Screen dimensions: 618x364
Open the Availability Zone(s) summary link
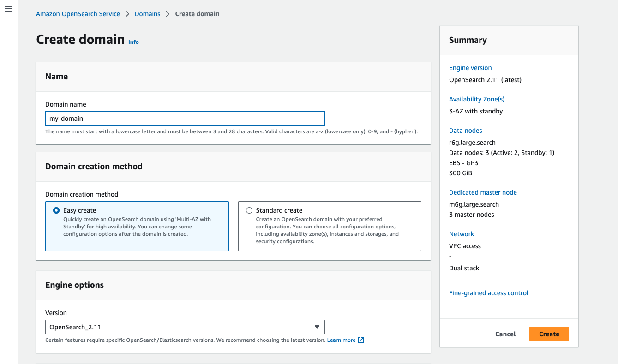476,99
